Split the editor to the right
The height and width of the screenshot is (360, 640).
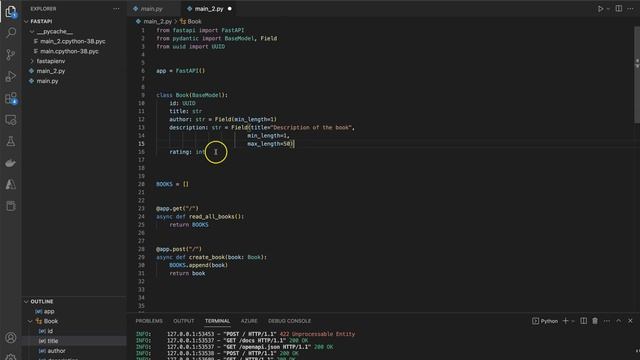pyautogui.click(x=619, y=9)
